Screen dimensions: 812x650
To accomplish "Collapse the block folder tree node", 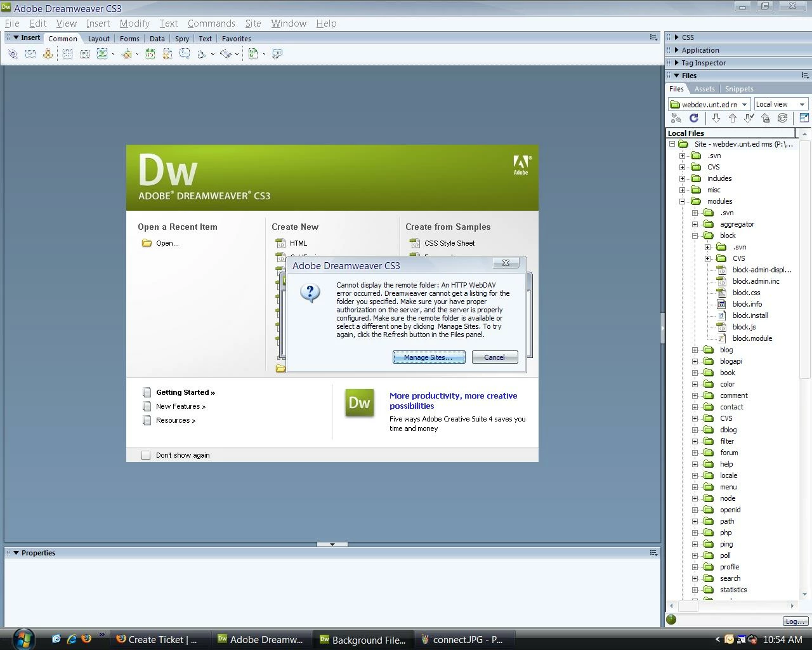I will coord(695,235).
